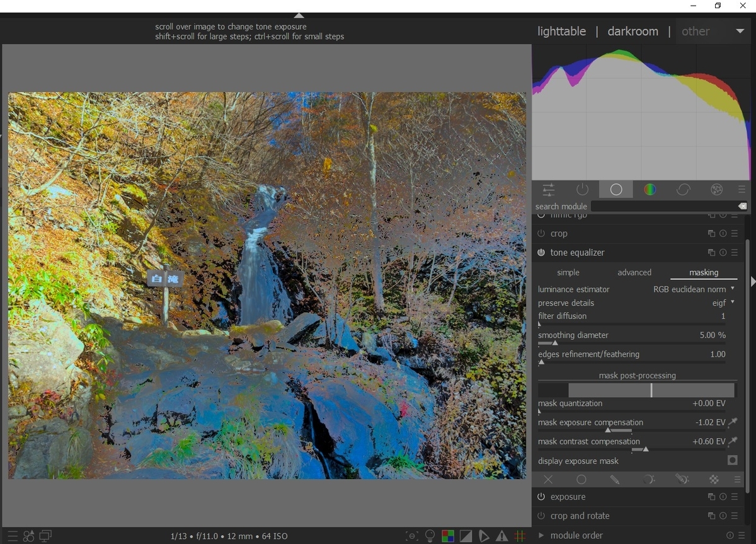Open tone equalizer presets menu
This screenshot has height=544, width=756.
[734, 252]
